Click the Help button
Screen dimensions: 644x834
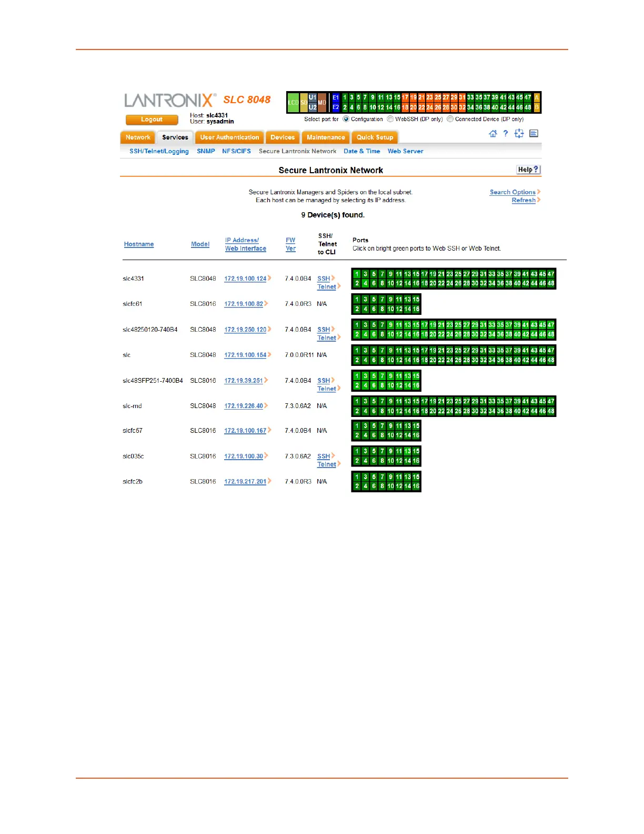click(x=528, y=170)
